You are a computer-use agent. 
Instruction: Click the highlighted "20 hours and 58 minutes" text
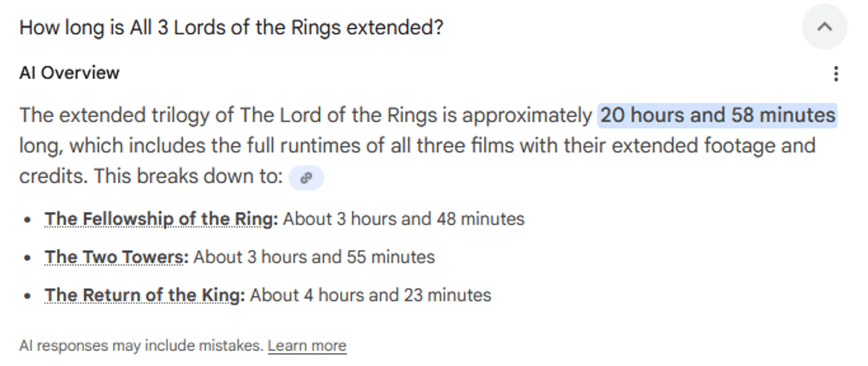[x=717, y=116]
